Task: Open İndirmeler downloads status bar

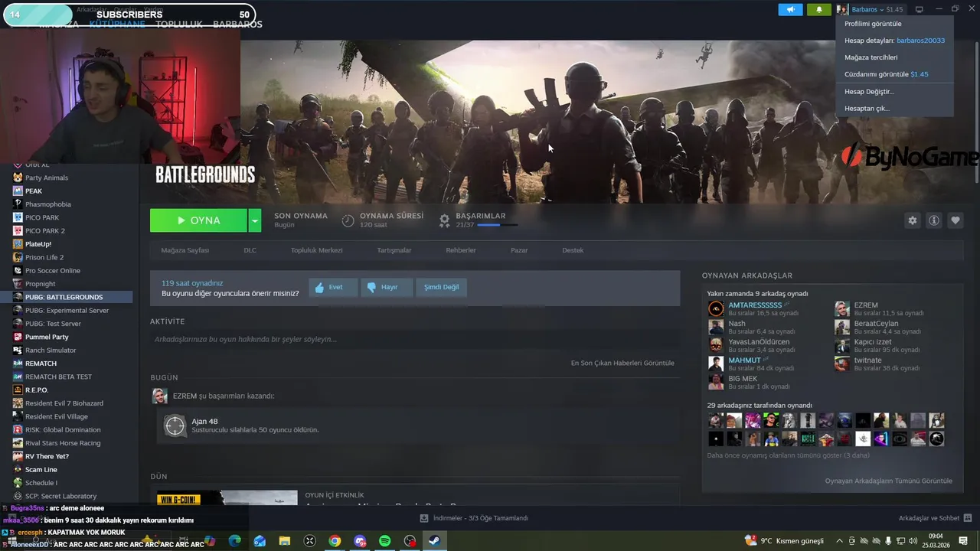Action: (474, 518)
